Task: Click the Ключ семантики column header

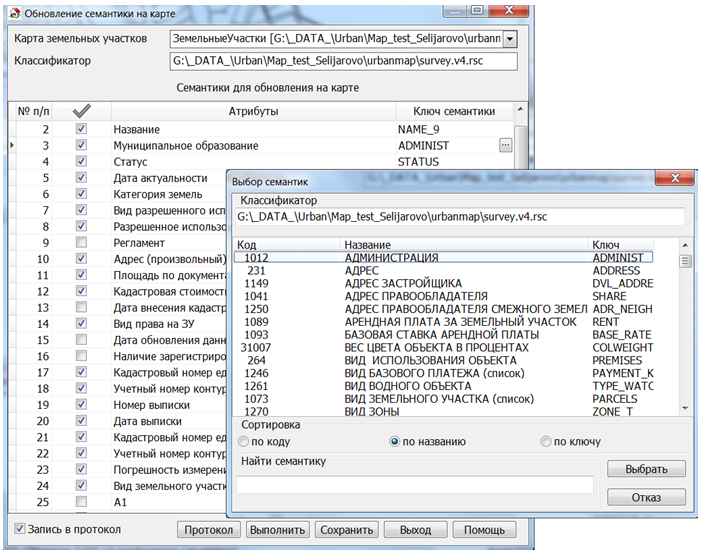Action: (446, 111)
